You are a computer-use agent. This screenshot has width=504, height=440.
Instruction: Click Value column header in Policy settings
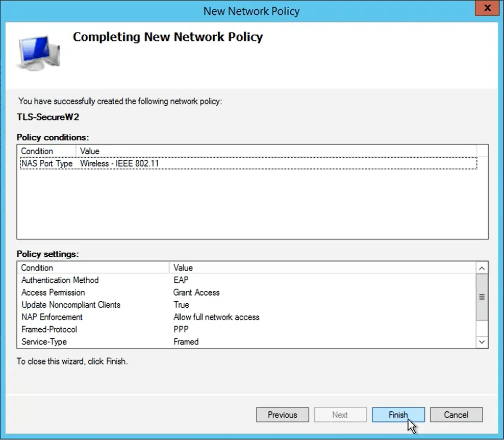[x=321, y=267]
